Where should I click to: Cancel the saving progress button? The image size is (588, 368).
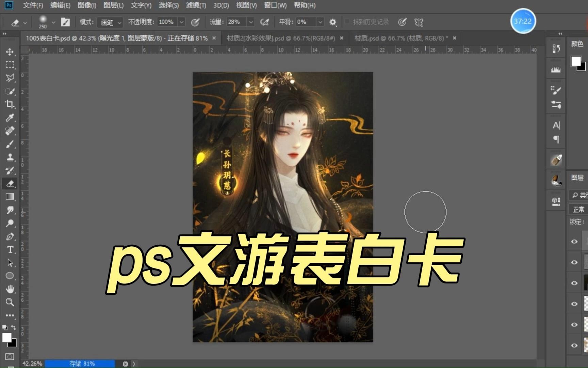125,364
